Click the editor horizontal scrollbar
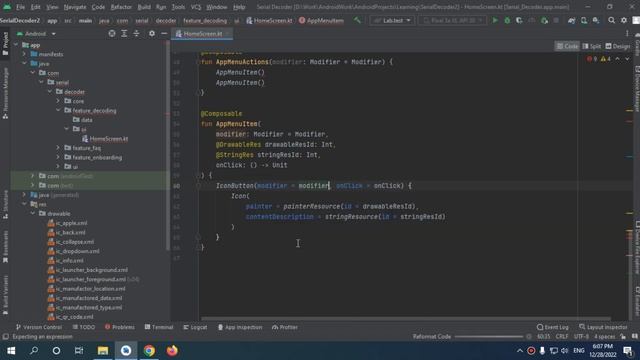Screen dimensions: 640x360 pyautogui.click(x=406, y=319)
